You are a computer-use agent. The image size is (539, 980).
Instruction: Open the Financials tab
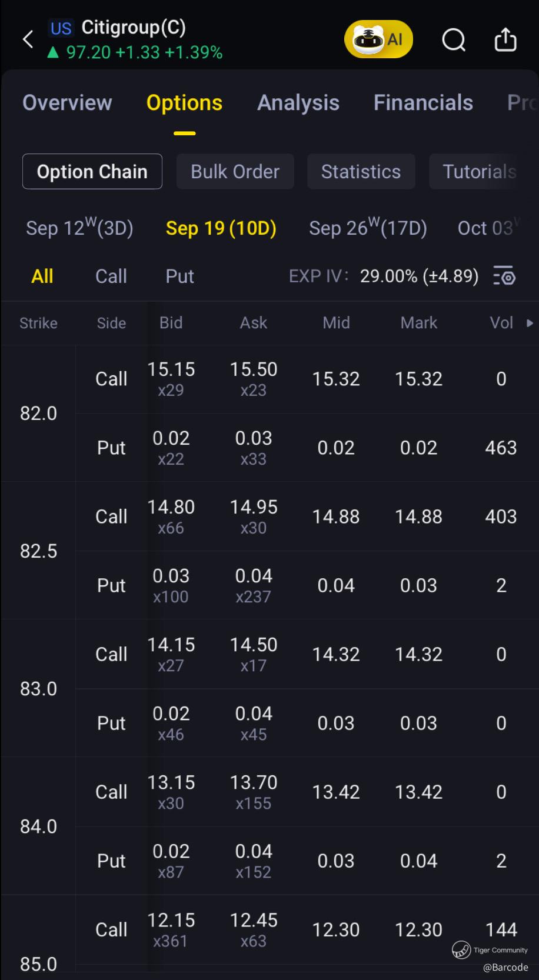[x=423, y=103]
